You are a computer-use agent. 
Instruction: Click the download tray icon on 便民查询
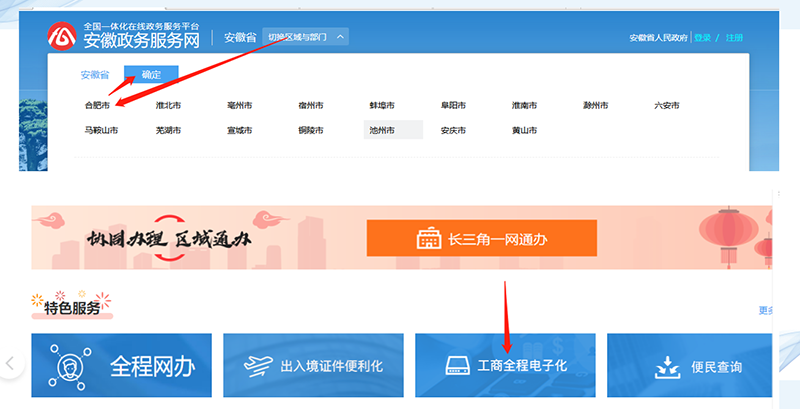coord(667,368)
